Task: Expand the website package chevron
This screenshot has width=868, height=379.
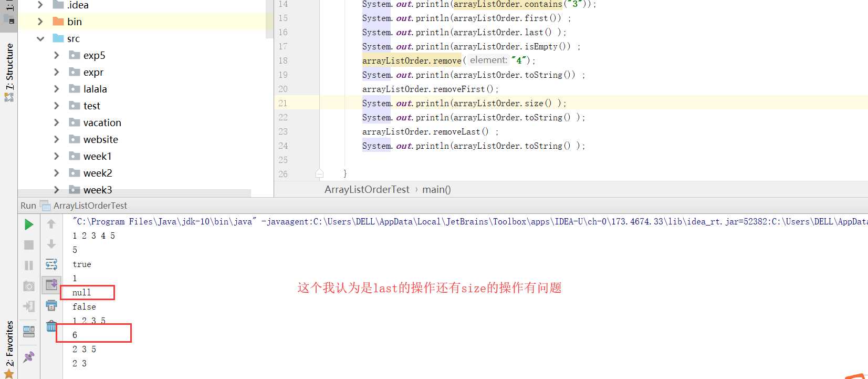Action: pos(57,139)
